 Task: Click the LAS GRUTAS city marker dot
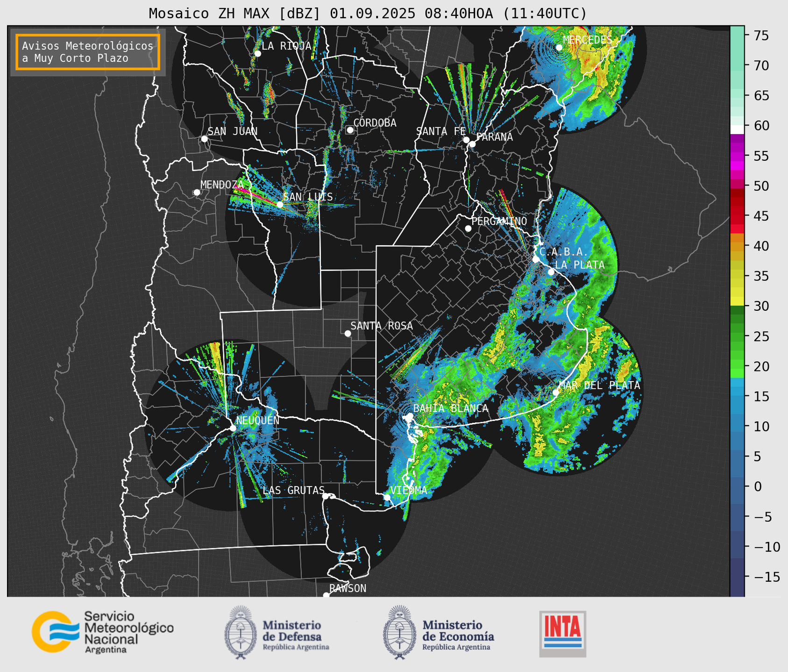326,496
